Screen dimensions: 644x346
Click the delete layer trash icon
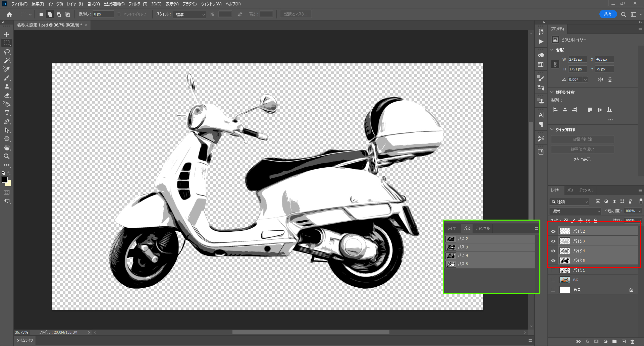point(632,342)
